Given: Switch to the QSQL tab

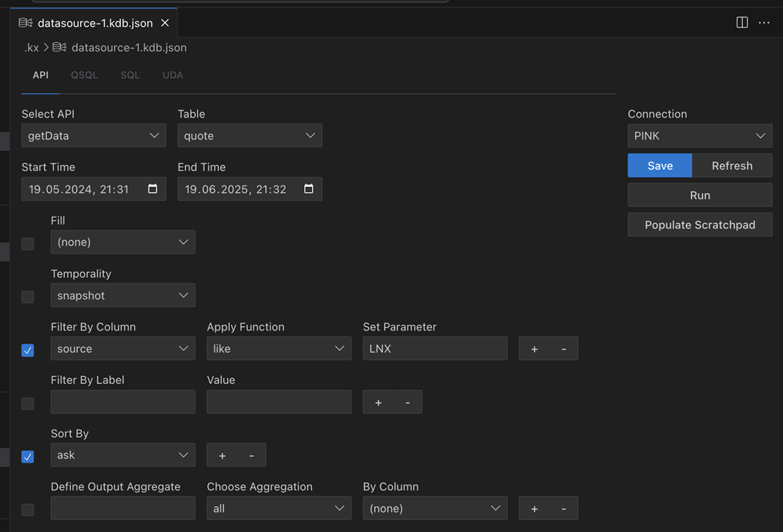Looking at the screenshot, I should (84, 75).
